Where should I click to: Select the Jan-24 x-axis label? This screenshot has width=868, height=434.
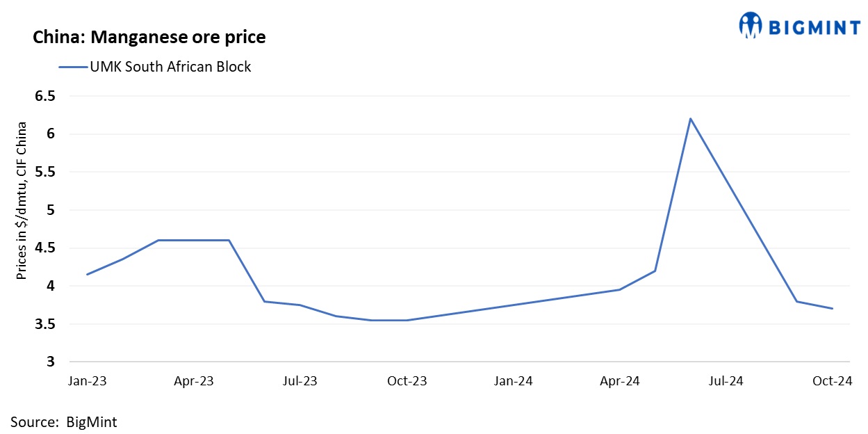(x=514, y=381)
